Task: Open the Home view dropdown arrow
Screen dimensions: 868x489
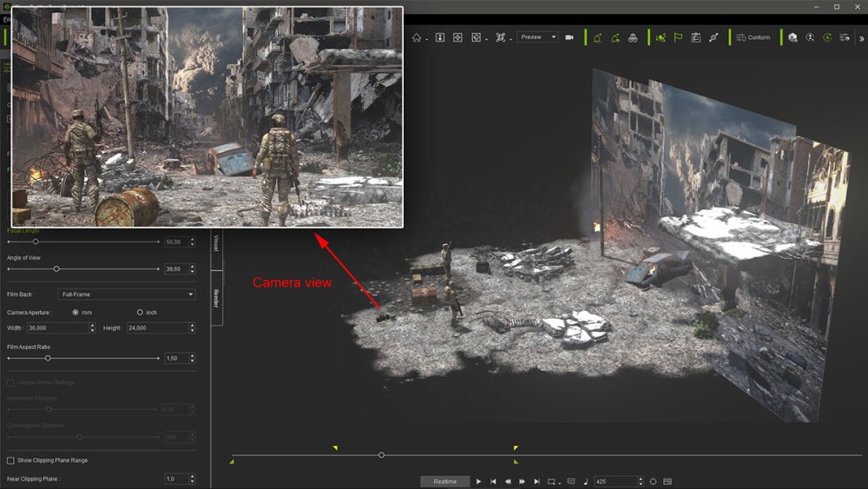Action: coord(426,40)
